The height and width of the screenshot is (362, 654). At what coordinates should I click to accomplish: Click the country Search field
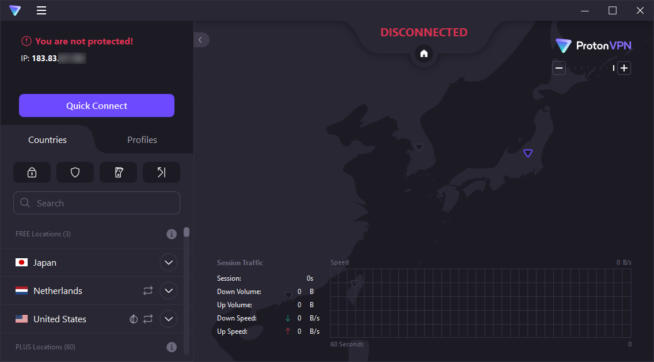pyautogui.click(x=97, y=203)
